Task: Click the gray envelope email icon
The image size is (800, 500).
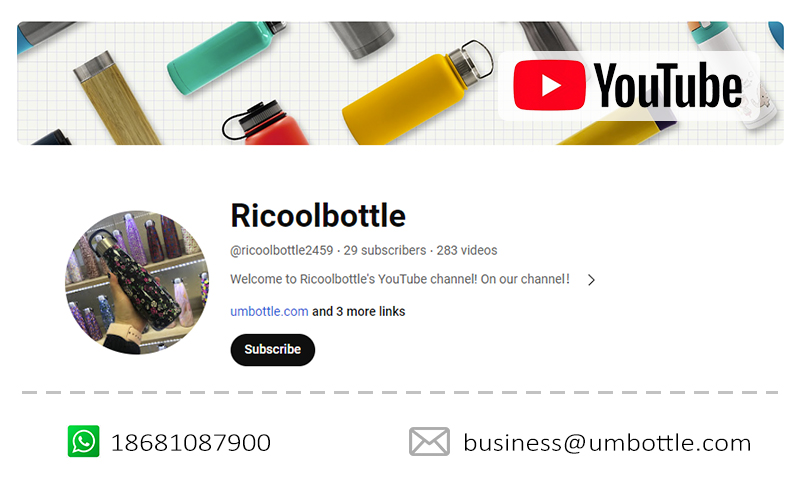Action: (x=429, y=442)
